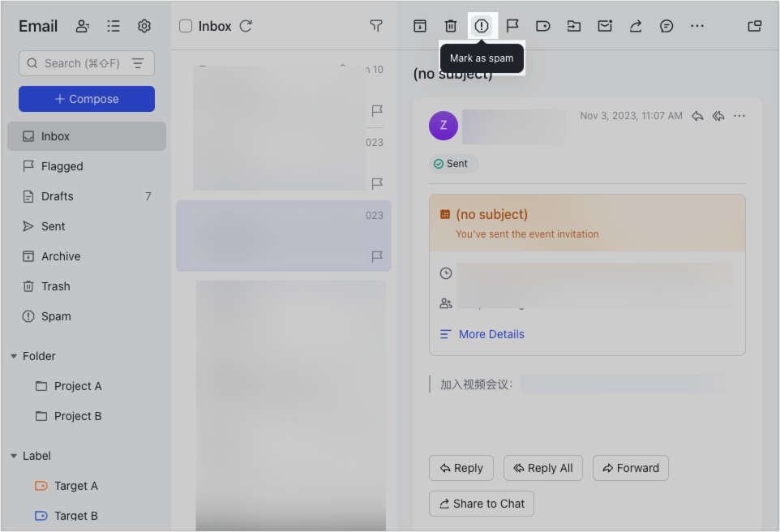The image size is (780, 532).
Task: Refresh the Inbox with the reload icon
Action: point(246,26)
